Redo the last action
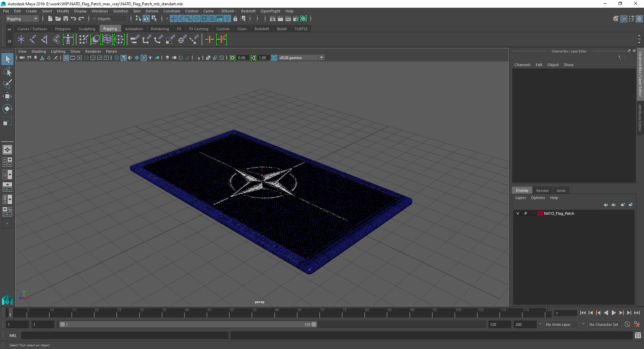The height and width of the screenshot is (349, 644). coord(81,19)
